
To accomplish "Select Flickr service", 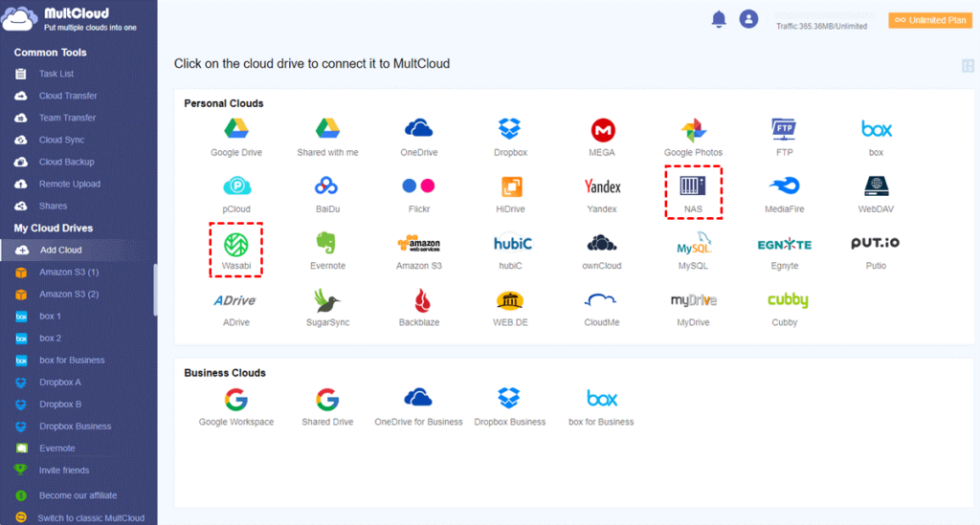I will click(419, 194).
